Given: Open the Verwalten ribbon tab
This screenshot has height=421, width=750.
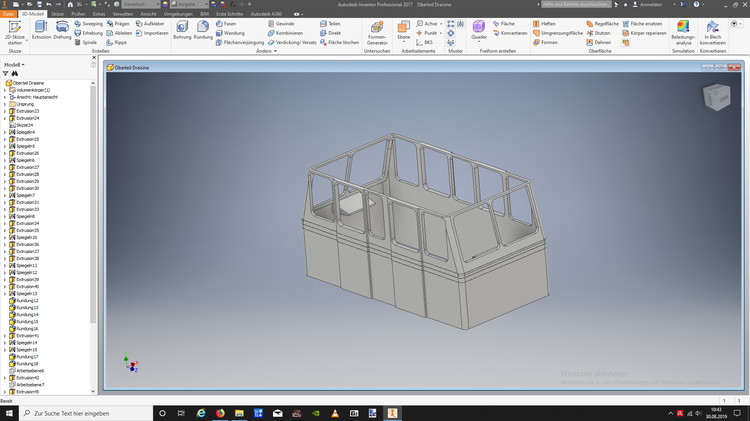Looking at the screenshot, I should click(x=123, y=14).
